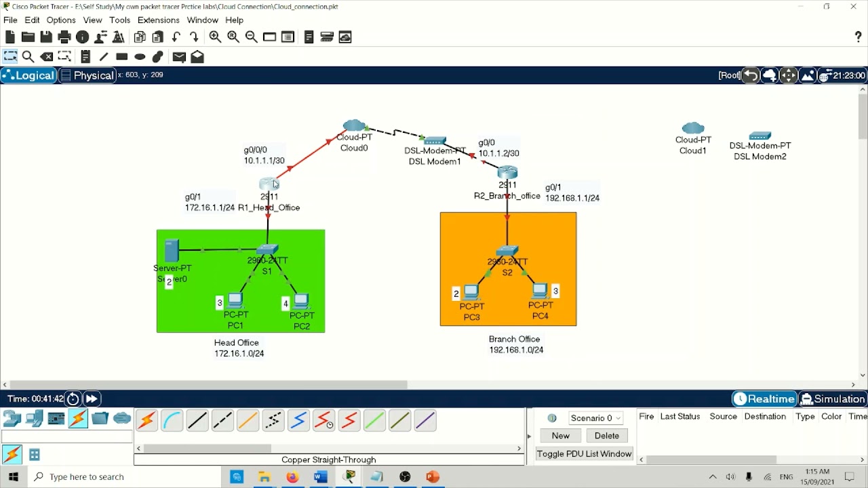This screenshot has width=868, height=488.
Task: Select the orange Fiber cable
Action: (248, 421)
